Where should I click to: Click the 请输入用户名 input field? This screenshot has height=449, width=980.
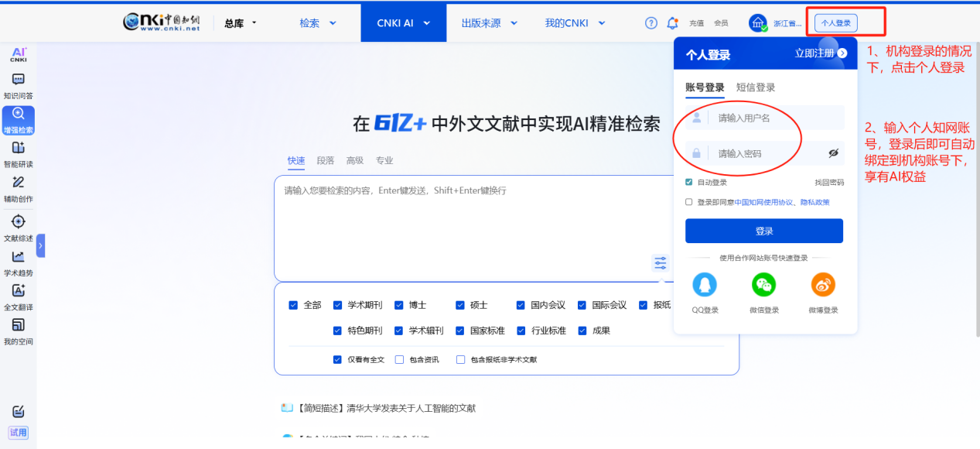pos(773,118)
